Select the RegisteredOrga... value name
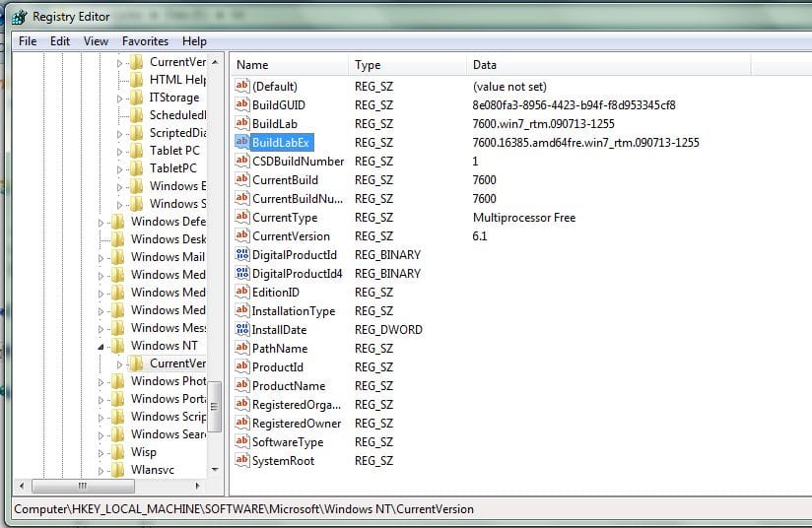 click(297, 404)
